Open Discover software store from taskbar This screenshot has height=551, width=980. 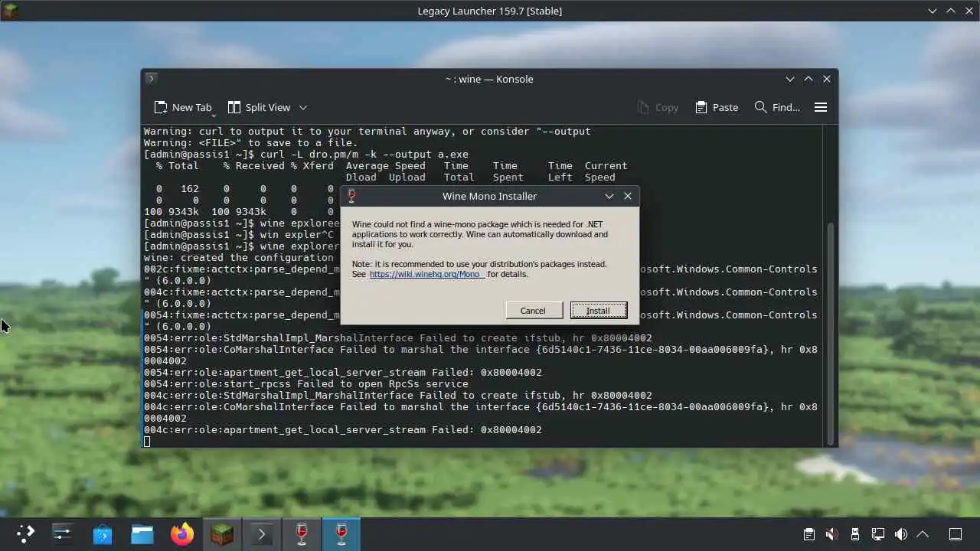(x=103, y=534)
